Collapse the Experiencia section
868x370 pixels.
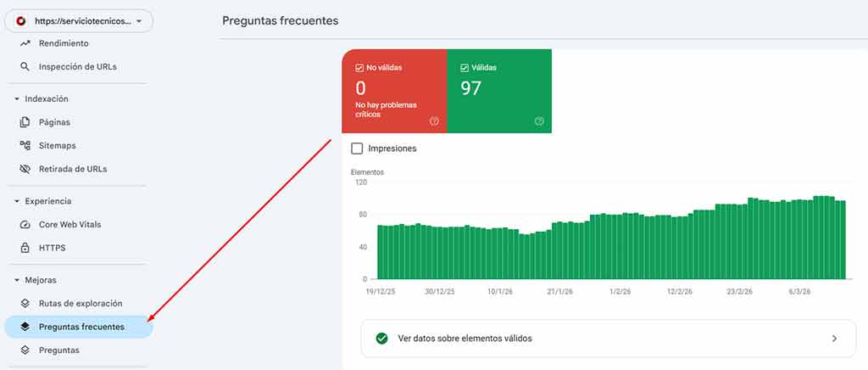[x=16, y=202]
